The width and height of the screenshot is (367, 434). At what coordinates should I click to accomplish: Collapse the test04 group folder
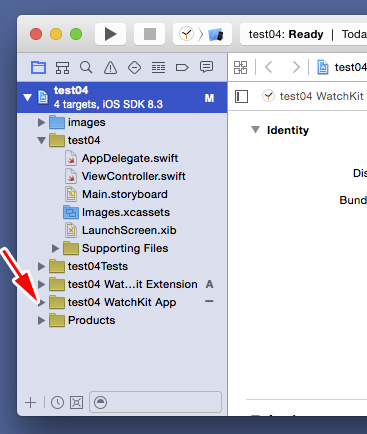(41, 140)
